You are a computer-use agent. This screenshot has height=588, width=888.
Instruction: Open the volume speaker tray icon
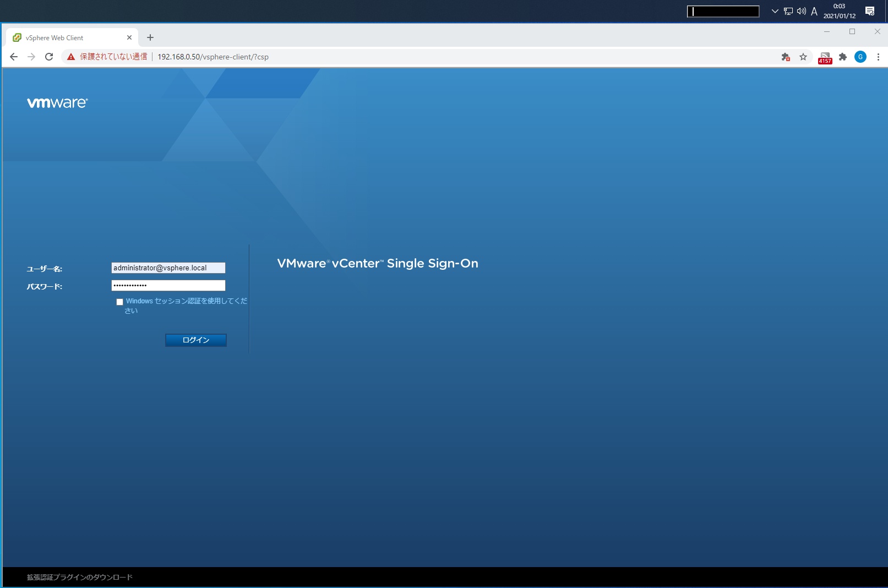tap(801, 11)
